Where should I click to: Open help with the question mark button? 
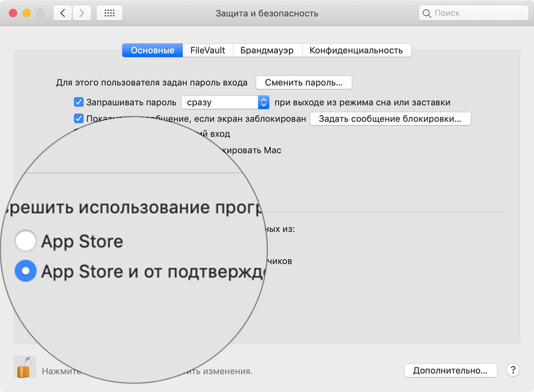[513, 370]
